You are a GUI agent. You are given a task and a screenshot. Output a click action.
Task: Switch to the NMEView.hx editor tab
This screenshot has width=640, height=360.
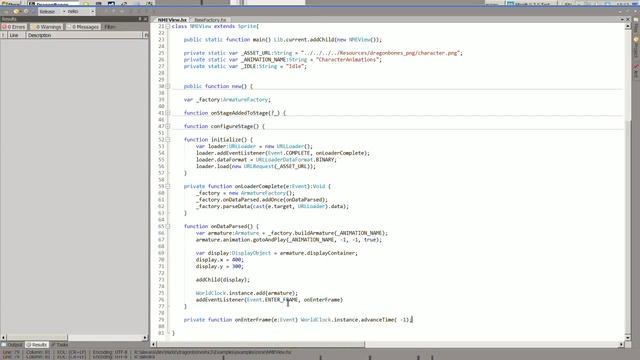tap(172, 20)
